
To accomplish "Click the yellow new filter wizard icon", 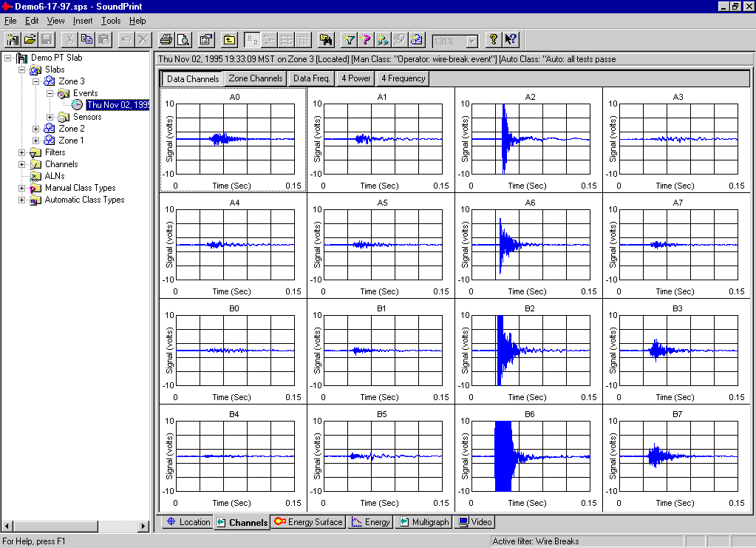I will 347,40.
